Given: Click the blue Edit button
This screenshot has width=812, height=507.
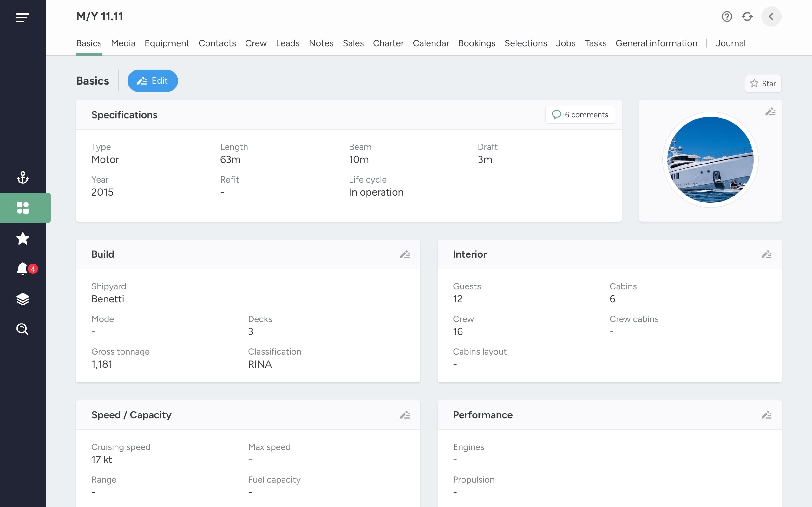Looking at the screenshot, I should (x=153, y=81).
